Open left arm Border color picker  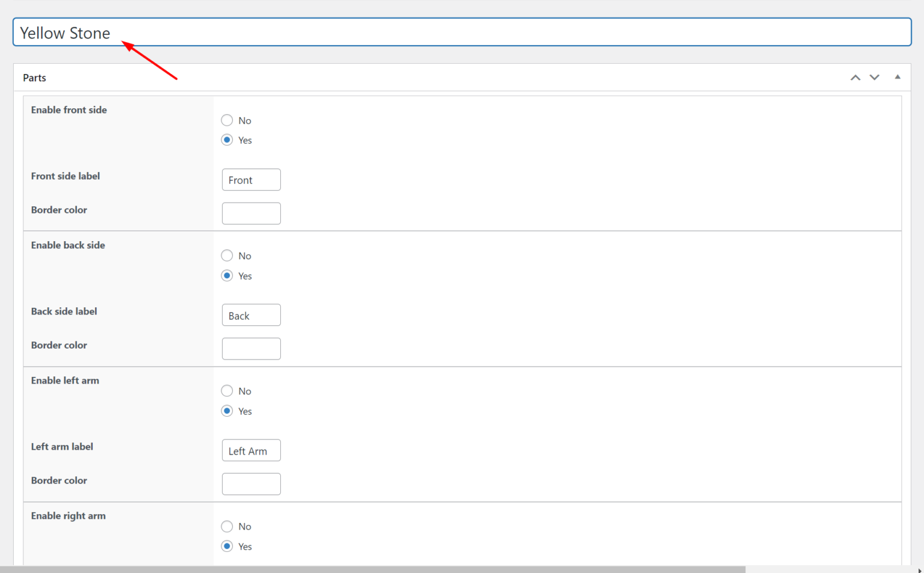251,484
